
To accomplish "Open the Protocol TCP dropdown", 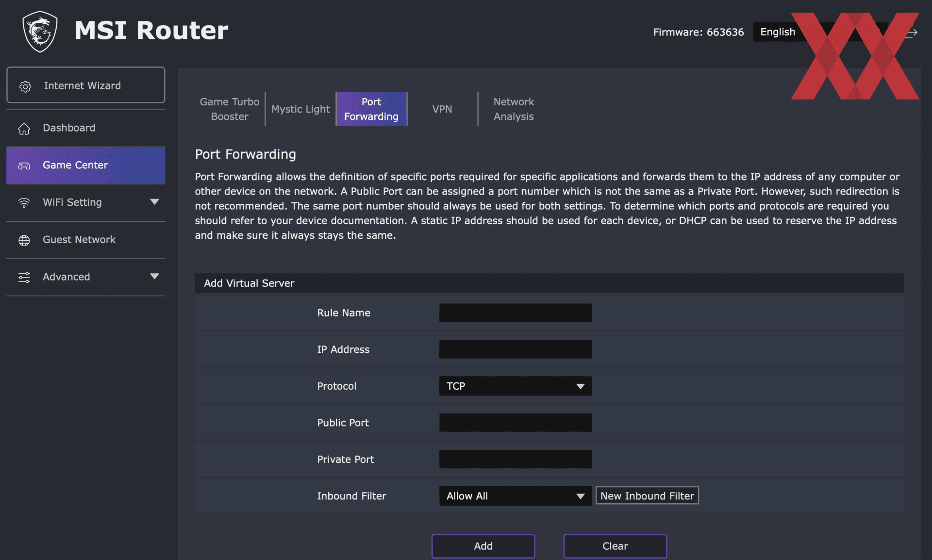I will click(516, 386).
